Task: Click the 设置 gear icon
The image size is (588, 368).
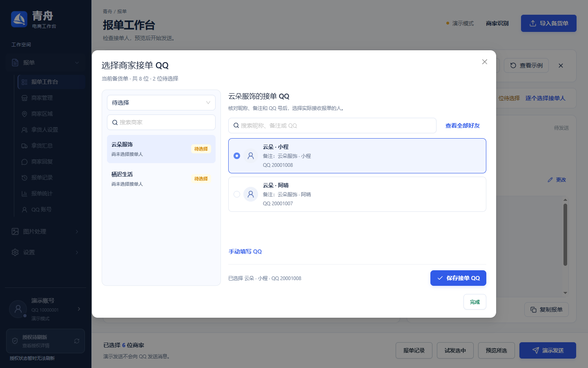Action: pyautogui.click(x=15, y=252)
